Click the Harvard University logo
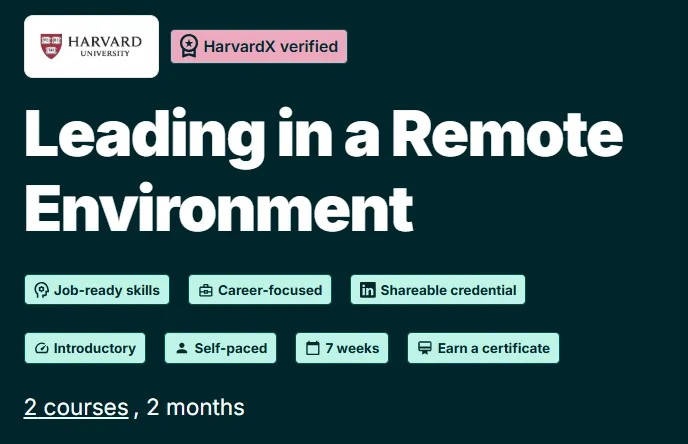688x444 pixels. 91,47
